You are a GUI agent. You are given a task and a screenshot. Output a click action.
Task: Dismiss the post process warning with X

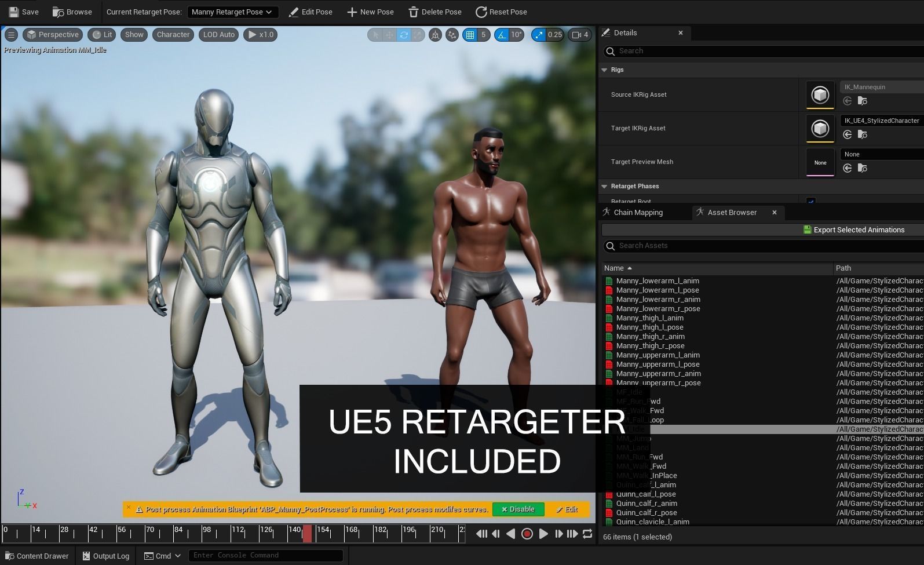click(x=129, y=507)
